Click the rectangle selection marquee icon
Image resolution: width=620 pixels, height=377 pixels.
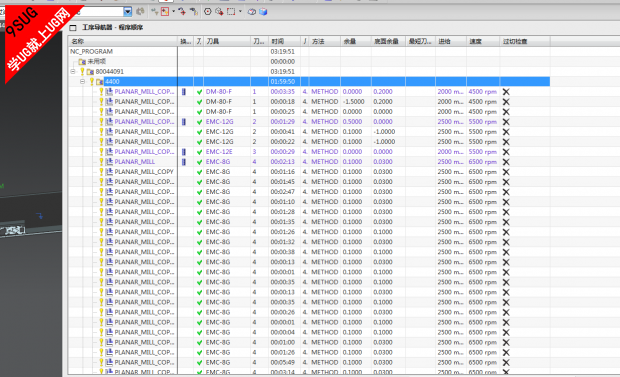(x=231, y=12)
